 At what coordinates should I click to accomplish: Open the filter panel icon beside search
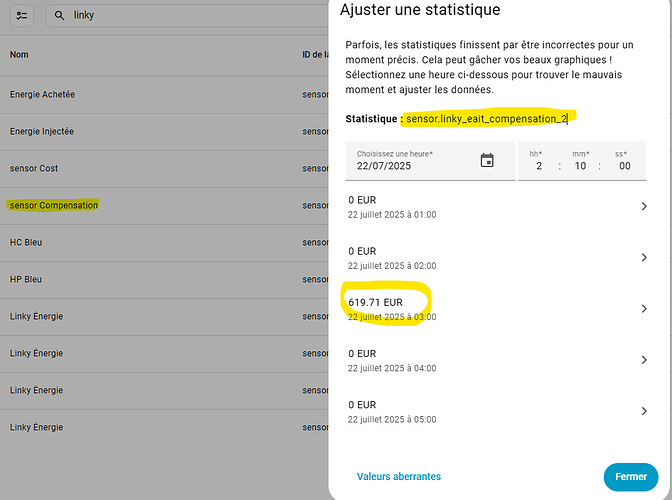(x=23, y=16)
